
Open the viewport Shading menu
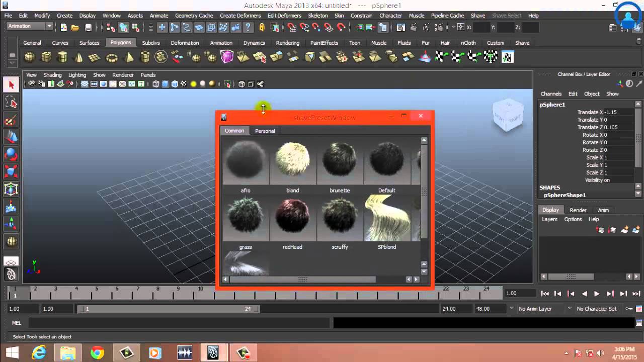point(52,75)
